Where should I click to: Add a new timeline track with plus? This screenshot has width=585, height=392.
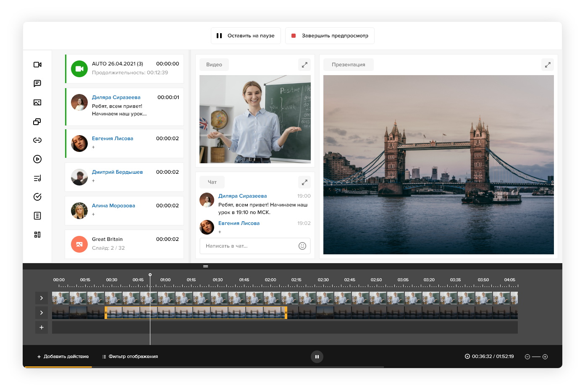(x=41, y=327)
